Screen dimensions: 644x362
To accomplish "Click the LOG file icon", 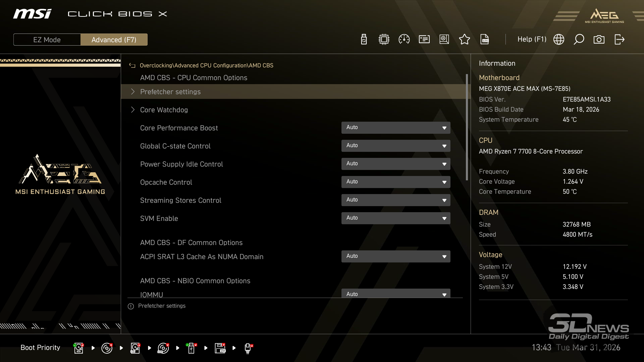I will click(x=485, y=40).
